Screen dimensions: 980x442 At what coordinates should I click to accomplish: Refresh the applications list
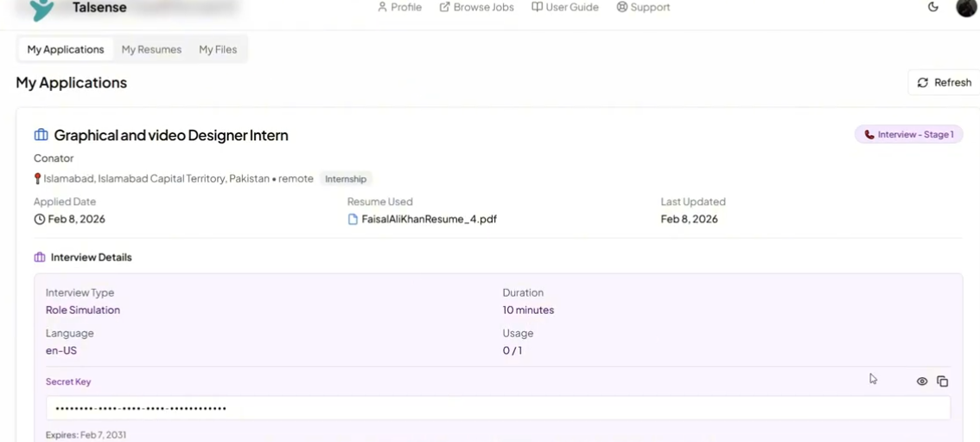pos(944,82)
